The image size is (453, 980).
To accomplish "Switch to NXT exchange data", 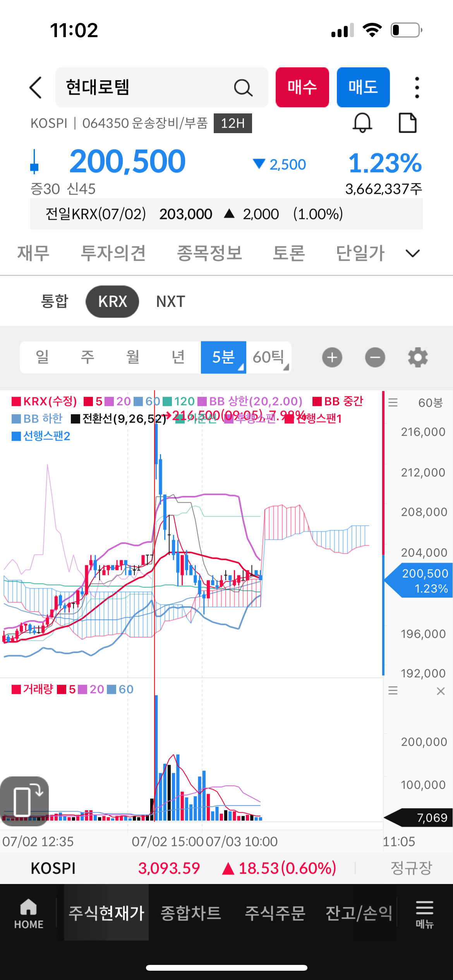I will coord(171,302).
